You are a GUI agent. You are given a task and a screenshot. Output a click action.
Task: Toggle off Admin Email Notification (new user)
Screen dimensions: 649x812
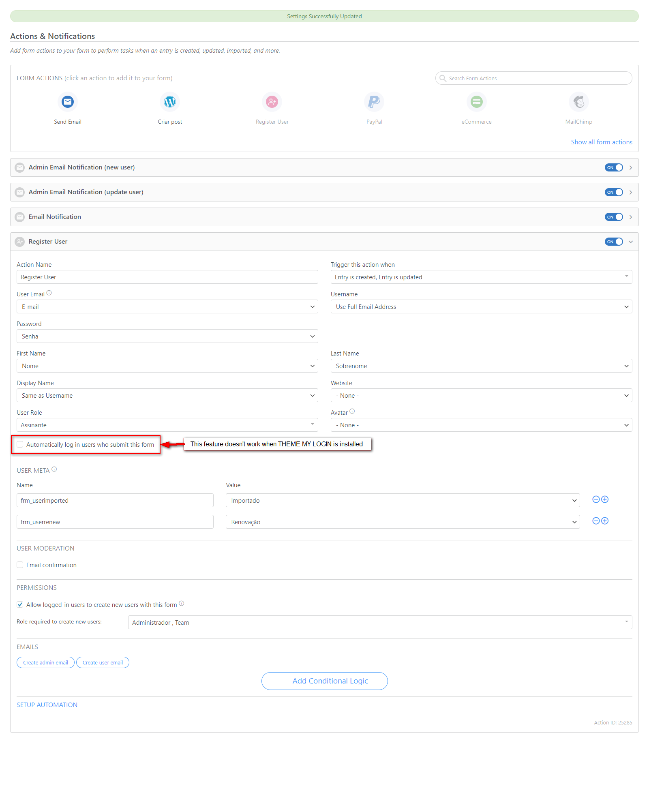(x=614, y=167)
